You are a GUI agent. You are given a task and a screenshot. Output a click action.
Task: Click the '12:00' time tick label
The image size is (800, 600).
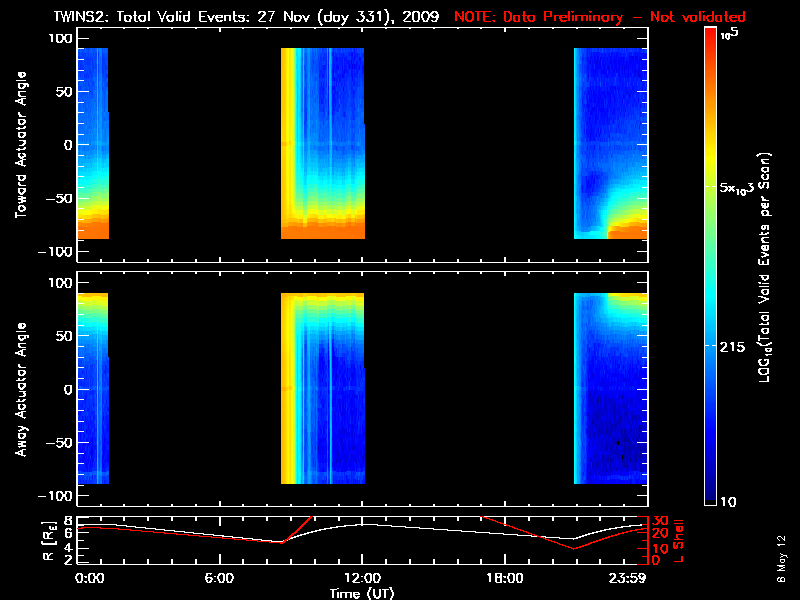pos(362,578)
